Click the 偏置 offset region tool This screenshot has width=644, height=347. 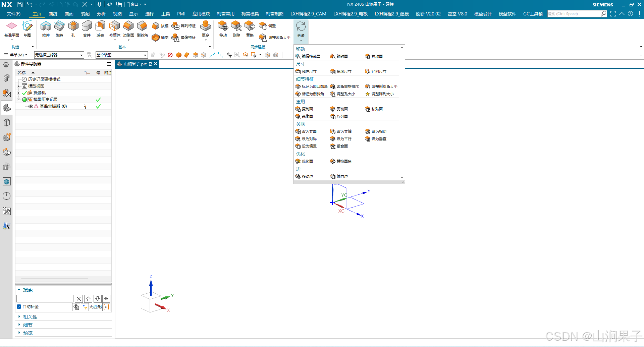(267, 26)
